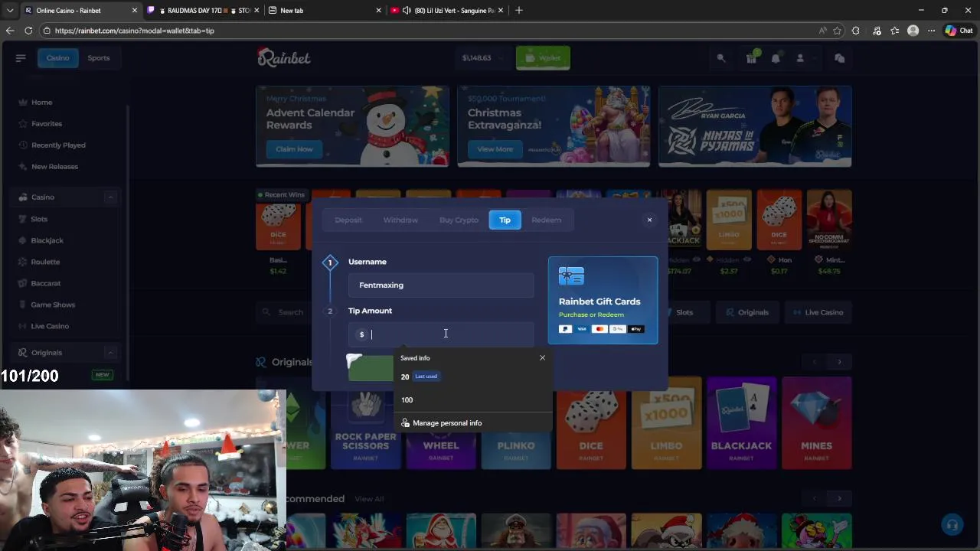The image size is (980, 551).
Task: Open the tab search chevron in the tab bar
Action: pos(10,10)
